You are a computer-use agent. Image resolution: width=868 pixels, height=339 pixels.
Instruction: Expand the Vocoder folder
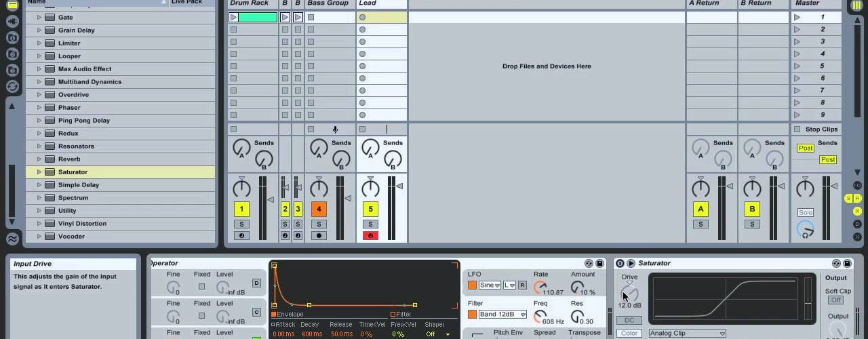39,236
